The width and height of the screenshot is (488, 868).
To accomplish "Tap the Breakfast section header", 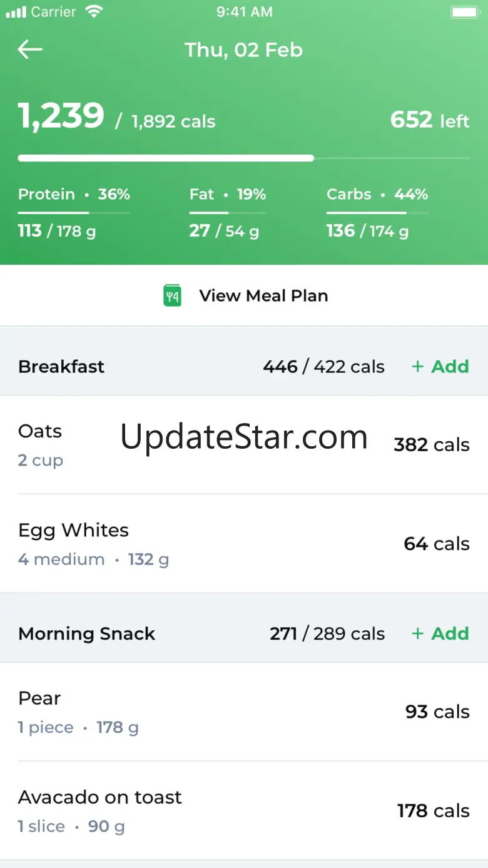I will (61, 367).
